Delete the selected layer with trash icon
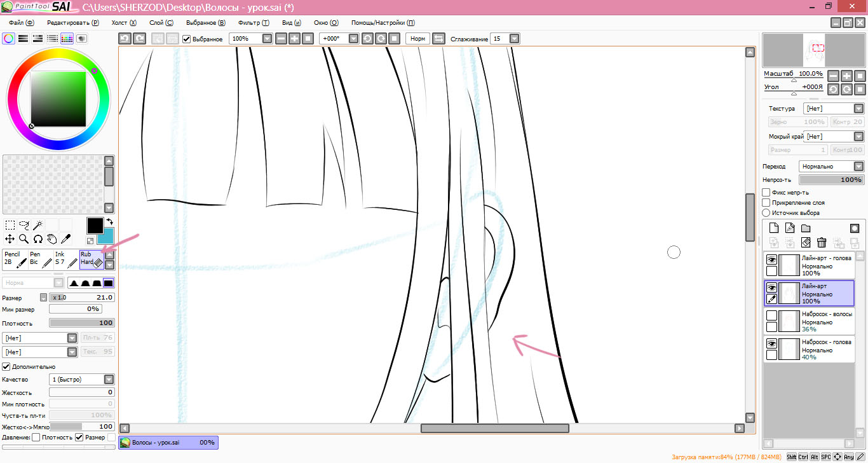 tap(822, 243)
